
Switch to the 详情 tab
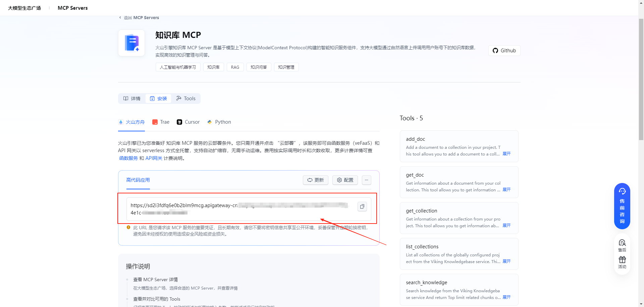[132, 99]
